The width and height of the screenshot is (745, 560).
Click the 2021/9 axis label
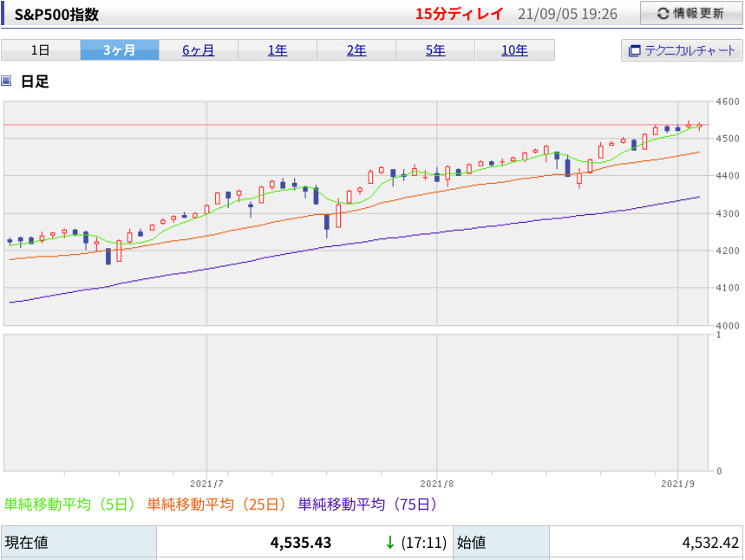[x=677, y=484]
